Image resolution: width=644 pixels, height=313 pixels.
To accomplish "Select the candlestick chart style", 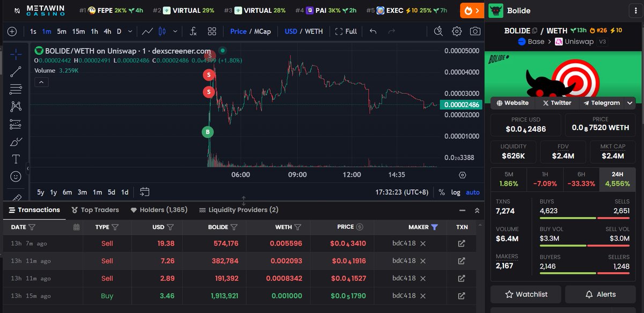I will [163, 31].
